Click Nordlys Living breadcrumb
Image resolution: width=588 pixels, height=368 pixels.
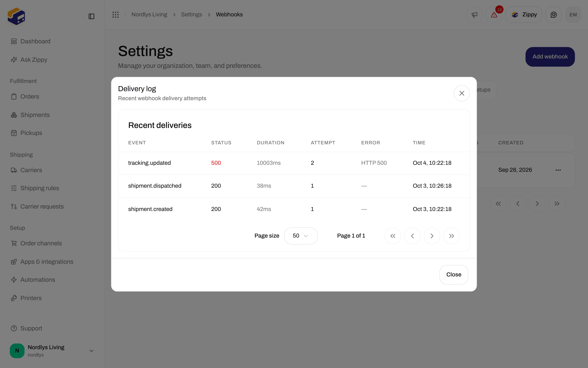[x=149, y=15]
